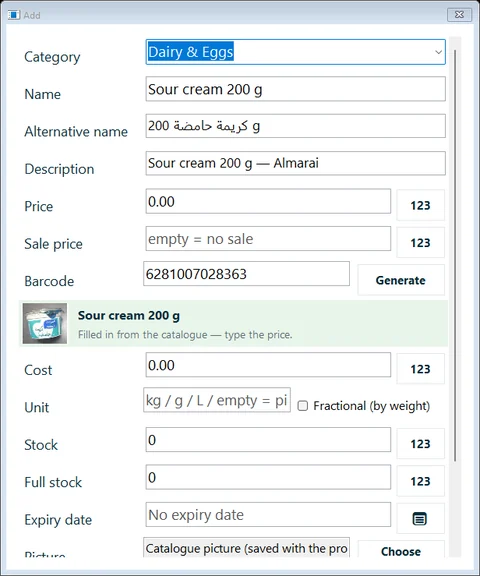
Task: Click the vertical scrollbar of the form
Action: coord(455,255)
